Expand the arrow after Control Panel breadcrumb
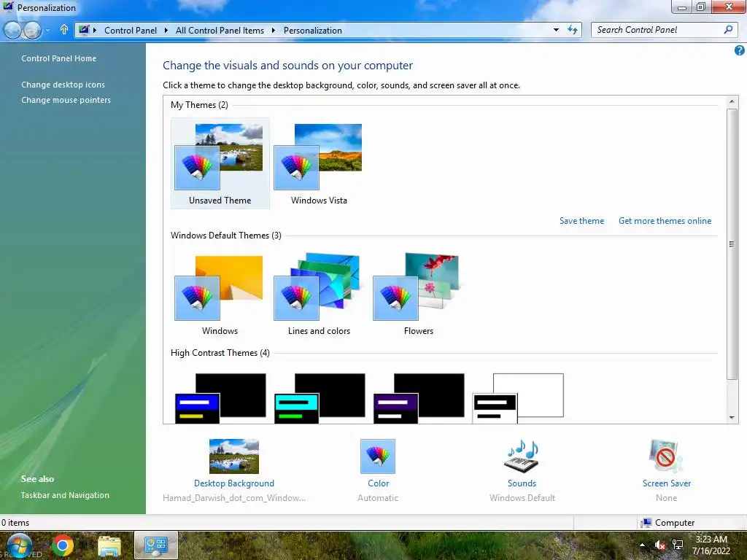This screenshot has height=560, width=747. [x=166, y=31]
